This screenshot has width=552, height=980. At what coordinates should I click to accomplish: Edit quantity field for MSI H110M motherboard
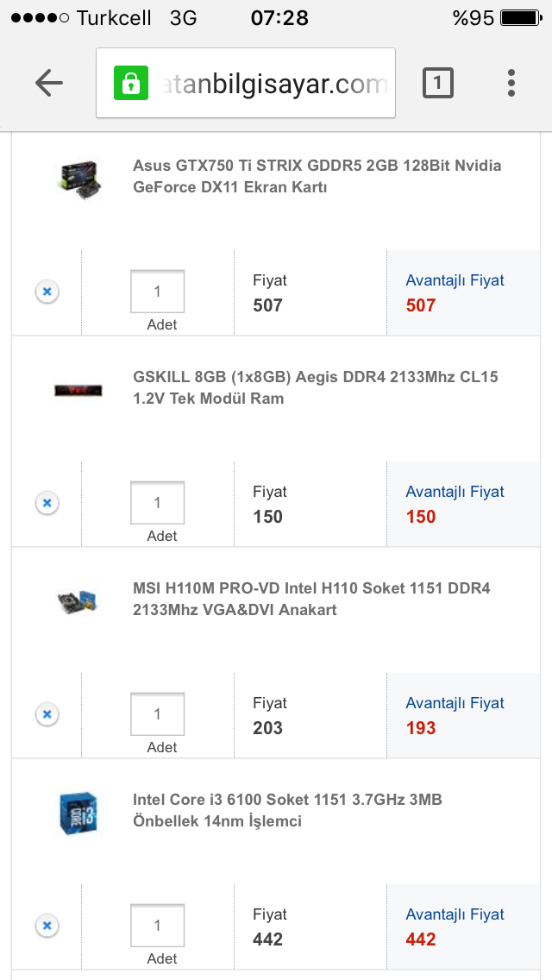157,714
